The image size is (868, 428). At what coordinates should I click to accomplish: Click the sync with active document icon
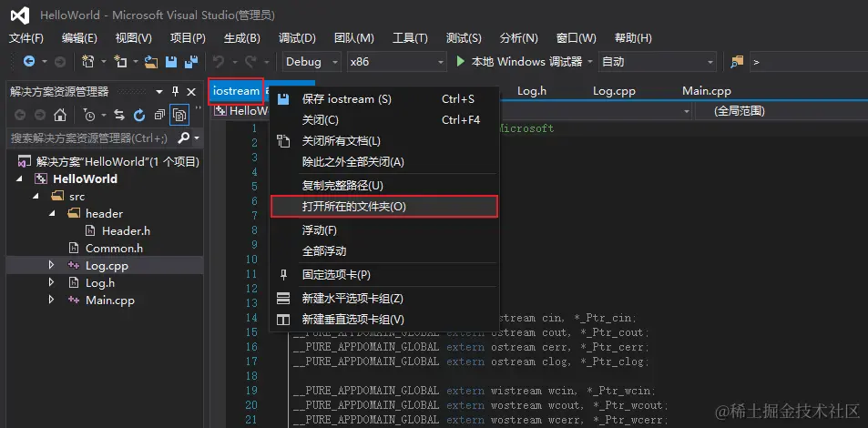tap(119, 115)
